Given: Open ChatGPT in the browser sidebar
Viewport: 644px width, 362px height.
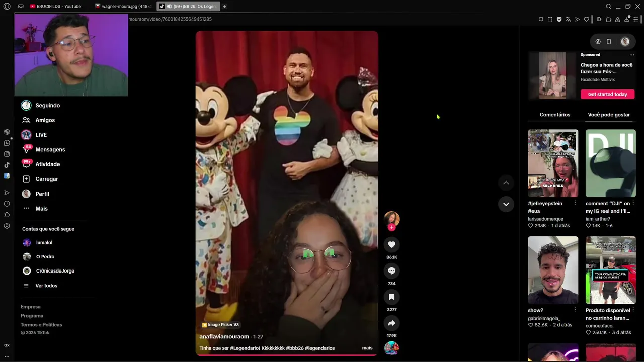Looking at the screenshot, I should point(7,132).
